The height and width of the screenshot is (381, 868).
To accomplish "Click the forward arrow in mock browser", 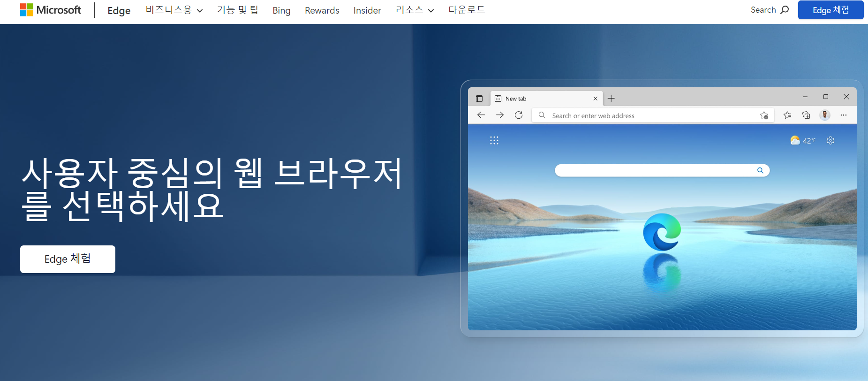I will [x=500, y=115].
